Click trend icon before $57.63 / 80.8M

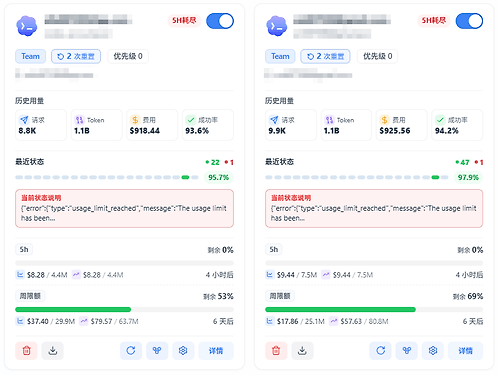(x=333, y=321)
